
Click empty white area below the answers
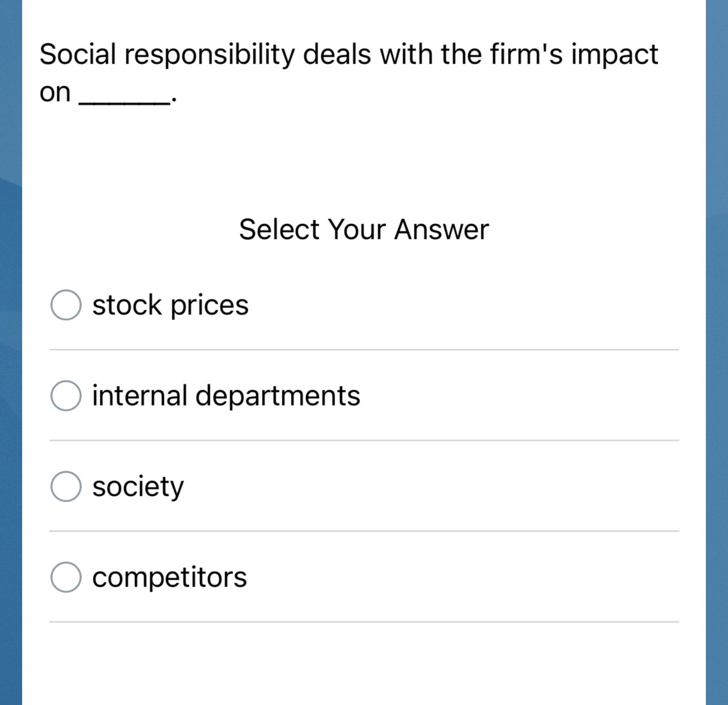click(x=364, y=664)
